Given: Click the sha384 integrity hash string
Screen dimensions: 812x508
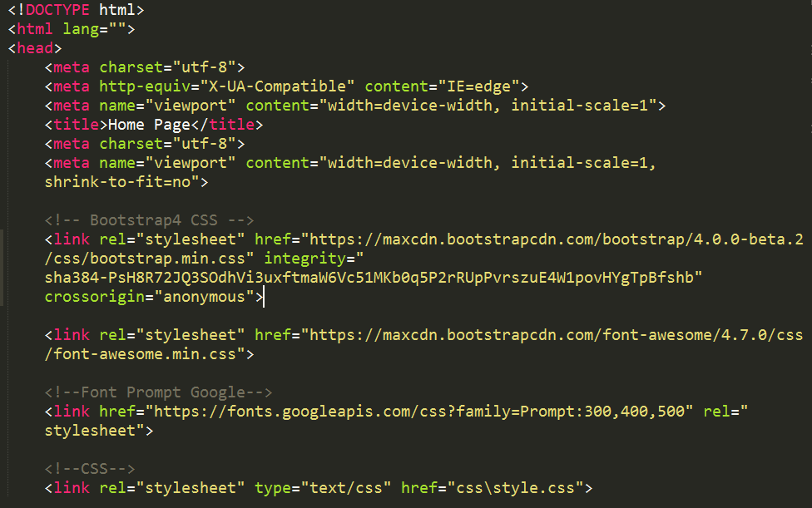Looking at the screenshot, I should point(369,278).
